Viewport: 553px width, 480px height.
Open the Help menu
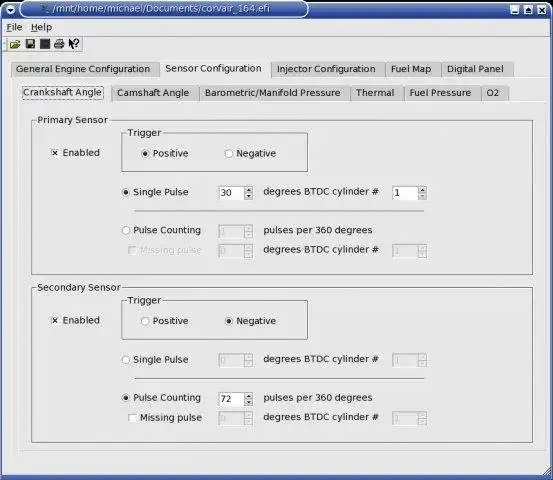pyautogui.click(x=41, y=27)
